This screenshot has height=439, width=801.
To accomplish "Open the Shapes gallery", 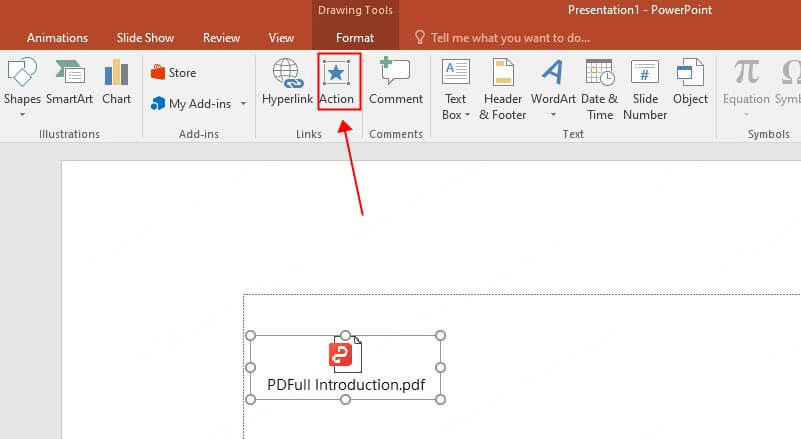I will tap(22, 82).
